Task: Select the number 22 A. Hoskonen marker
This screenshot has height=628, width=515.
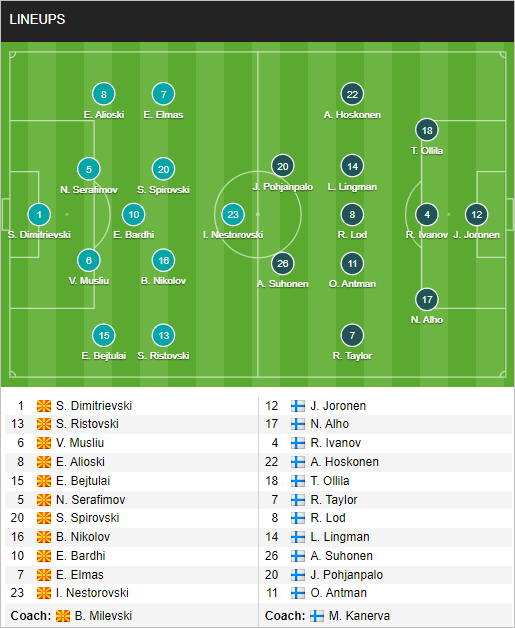Action: click(x=352, y=95)
